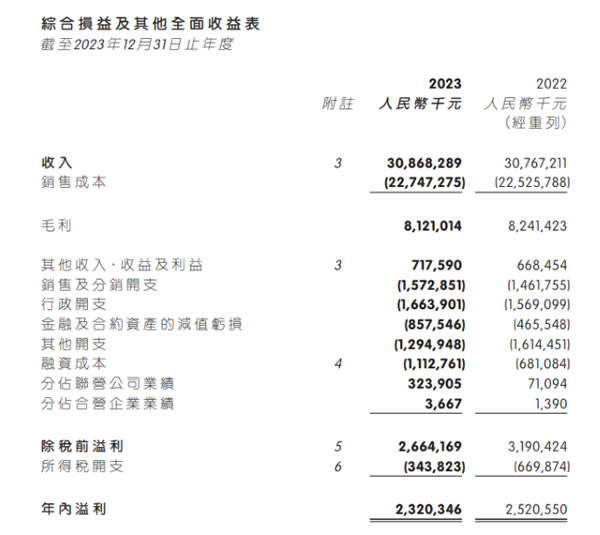Viewport: 600px width, 535px height.
Task: Open note 3 beside 收入 row
Action: [x=338, y=161]
